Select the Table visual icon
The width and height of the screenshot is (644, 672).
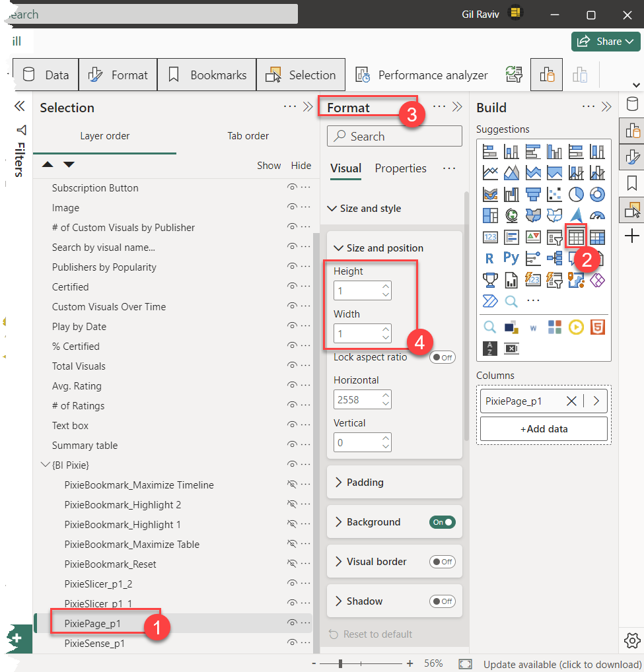point(576,236)
